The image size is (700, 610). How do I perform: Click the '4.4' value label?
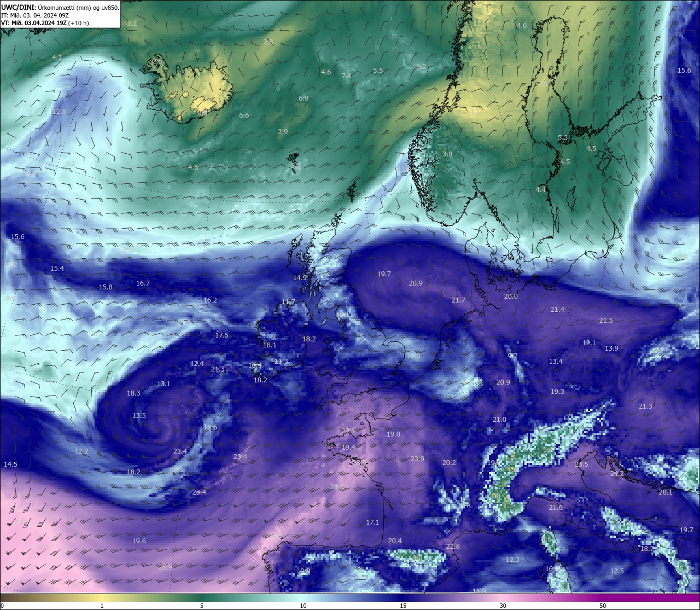pyautogui.click(x=541, y=190)
